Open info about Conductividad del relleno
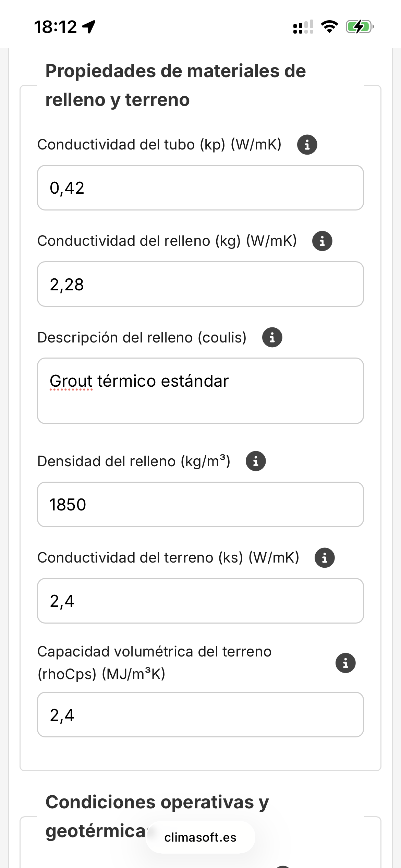The height and width of the screenshot is (868, 401). 322,241
